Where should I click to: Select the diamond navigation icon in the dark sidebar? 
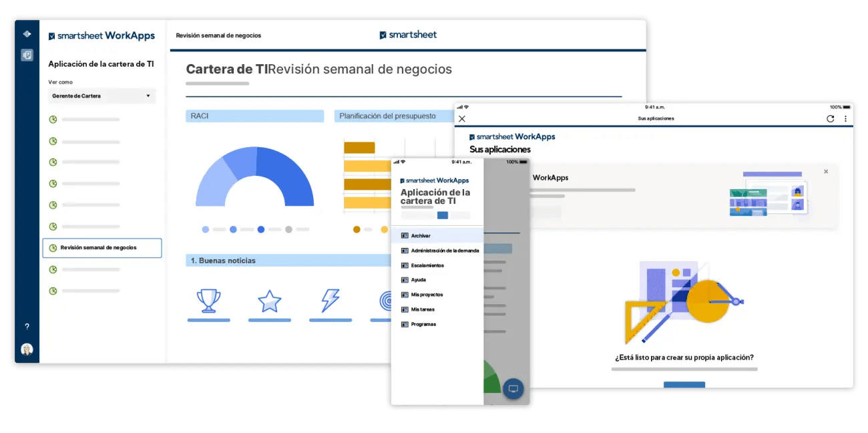coord(26,33)
